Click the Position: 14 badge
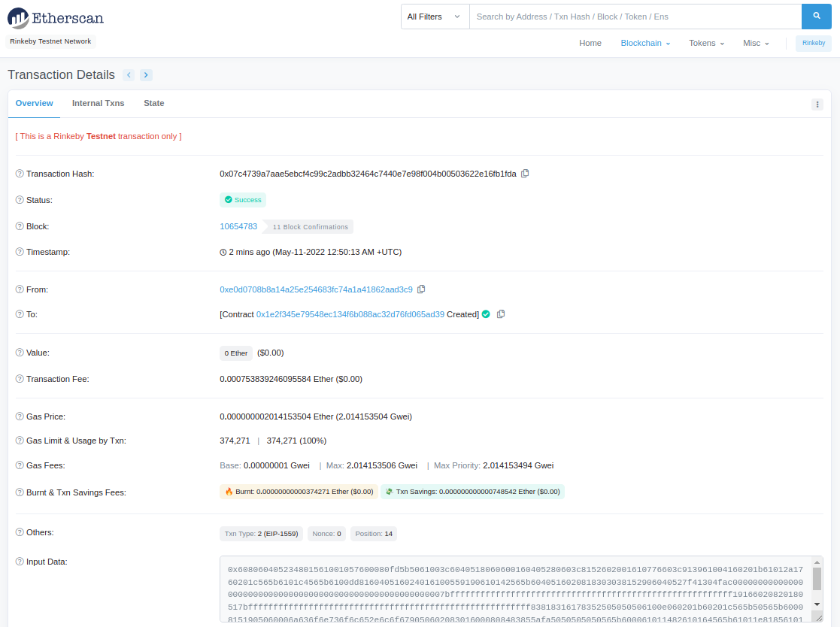Image resolution: width=840 pixels, height=627 pixels. (374, 534)
